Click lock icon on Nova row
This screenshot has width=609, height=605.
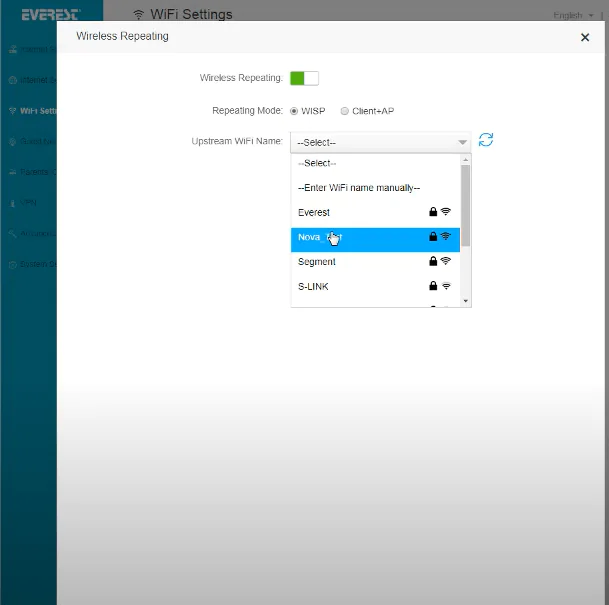pyautogui.click(x=433, y=236)
